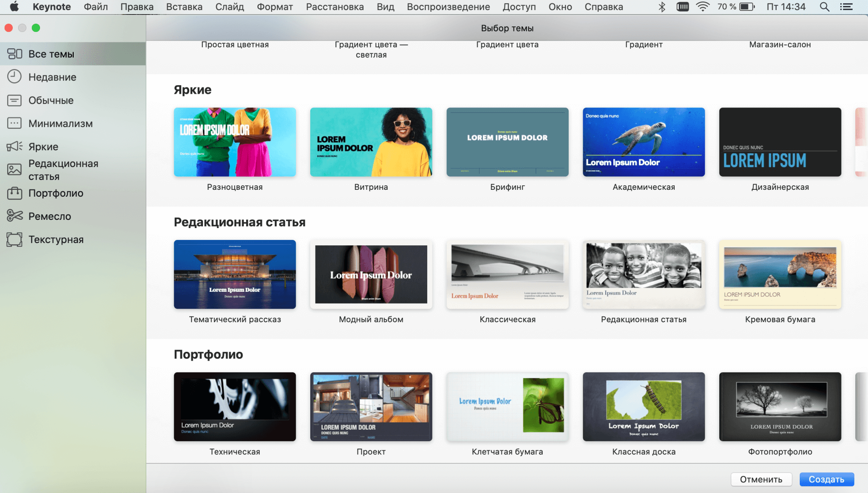The height and width of the screenshot is (493, 868).
Task: Select the Классная доска theme
Action: coord(643,407)
